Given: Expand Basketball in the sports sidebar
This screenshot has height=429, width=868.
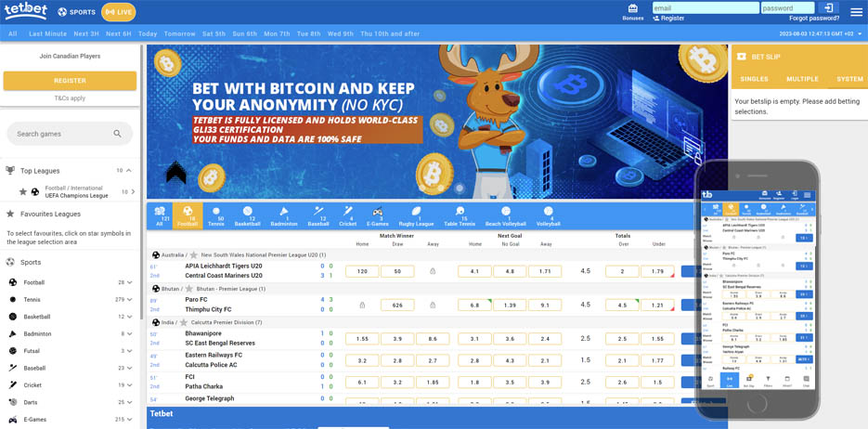Looking at the screenshot, I should (x=129, y=317).
